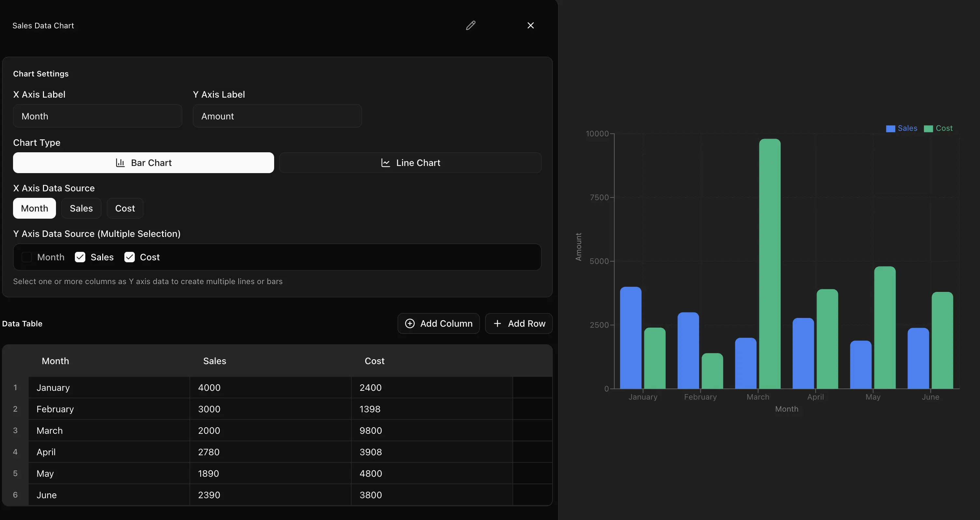
Task: Switch to the Line Chart type
Action: (410, 163)
